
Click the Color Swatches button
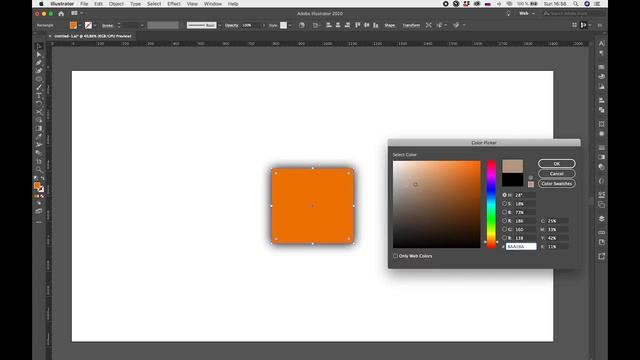pyautogui.click(x=557, y=184)
